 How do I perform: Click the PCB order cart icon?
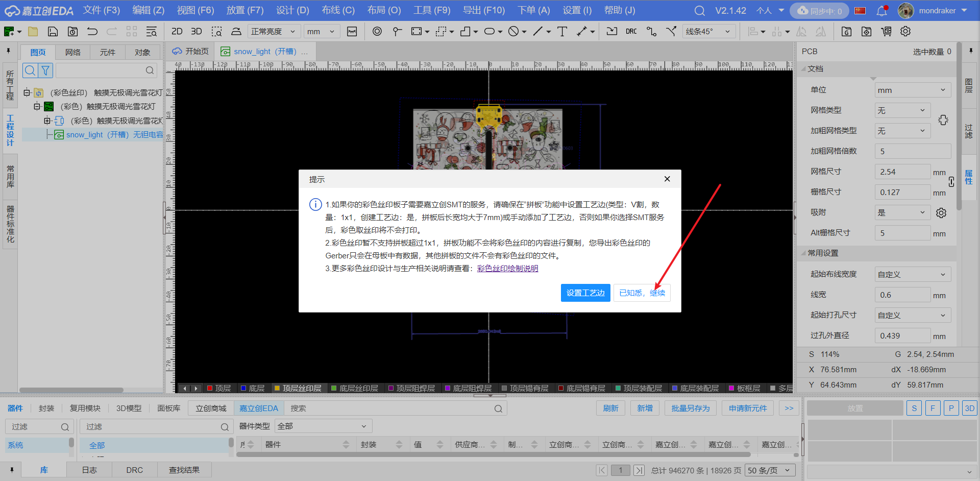coord(886,32)
